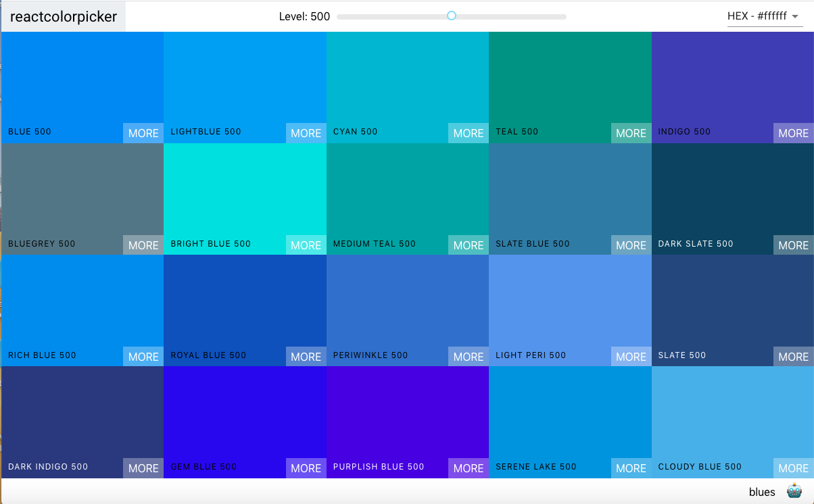
Task: Click the 'blues' label at bottom right
Action: point(762,492)
